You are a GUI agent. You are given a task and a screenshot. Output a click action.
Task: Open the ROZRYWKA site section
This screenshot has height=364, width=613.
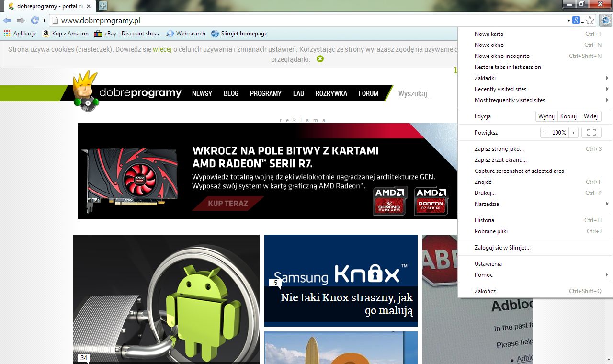coord(331,93)
